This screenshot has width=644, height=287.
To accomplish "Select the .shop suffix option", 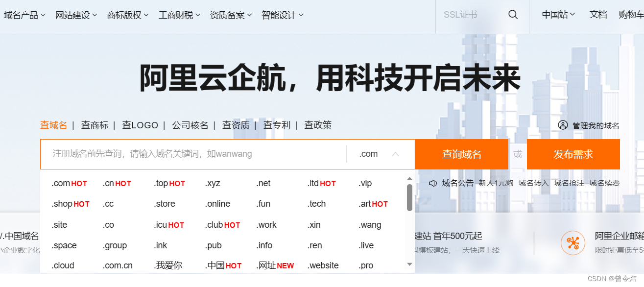I will click(x=70, y=204).
